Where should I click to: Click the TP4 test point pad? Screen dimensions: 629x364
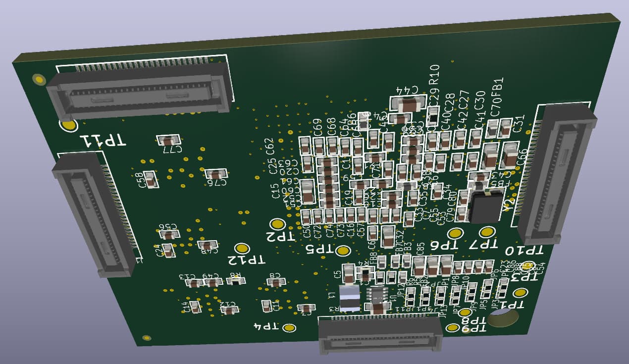(x=290, y=328)
